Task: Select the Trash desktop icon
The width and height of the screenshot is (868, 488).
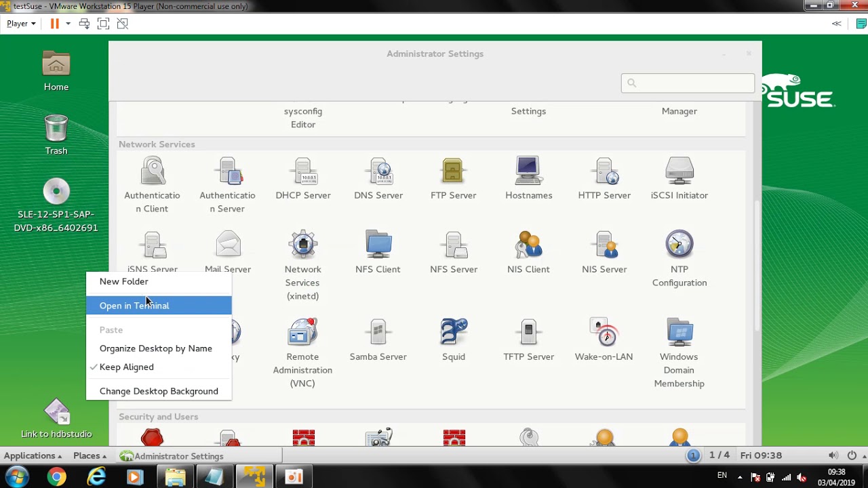Action: tap(56, 135)
